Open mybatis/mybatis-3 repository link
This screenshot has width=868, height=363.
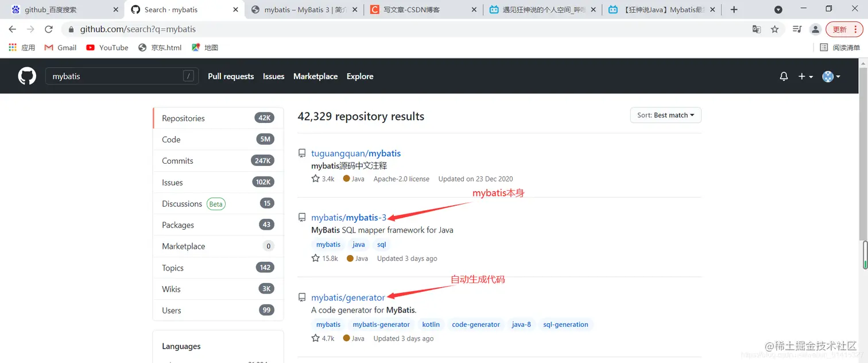coord(348,218)
